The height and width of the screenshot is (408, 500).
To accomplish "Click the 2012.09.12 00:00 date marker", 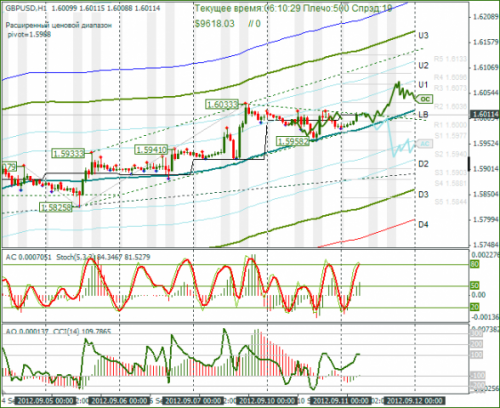I will (415, 401).
